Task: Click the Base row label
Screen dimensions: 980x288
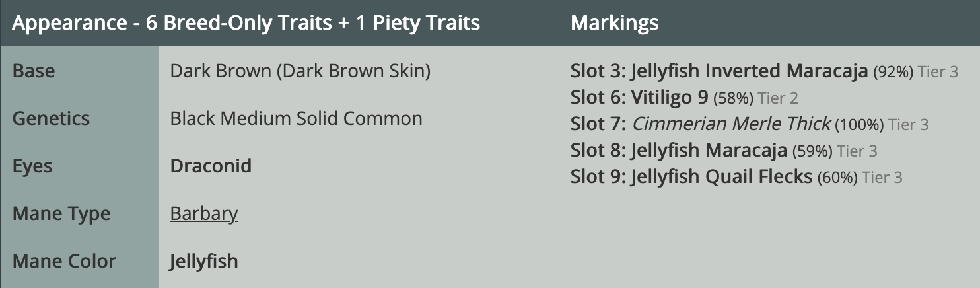Action: [34, 71]
